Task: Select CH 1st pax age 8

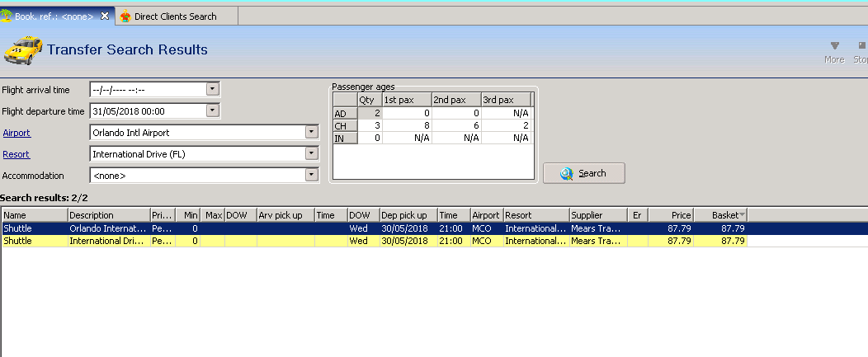Action: coord(407,125)
